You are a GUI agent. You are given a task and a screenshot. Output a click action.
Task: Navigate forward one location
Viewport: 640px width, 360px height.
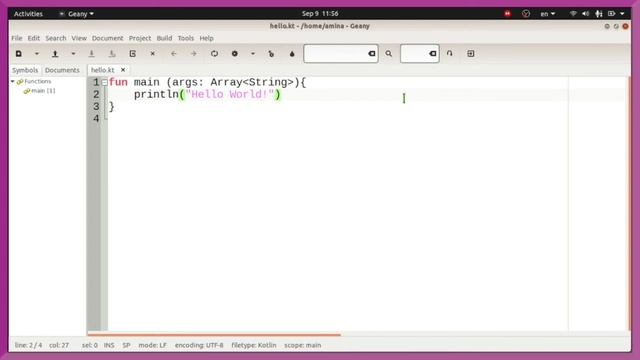[x=193, y=53]
